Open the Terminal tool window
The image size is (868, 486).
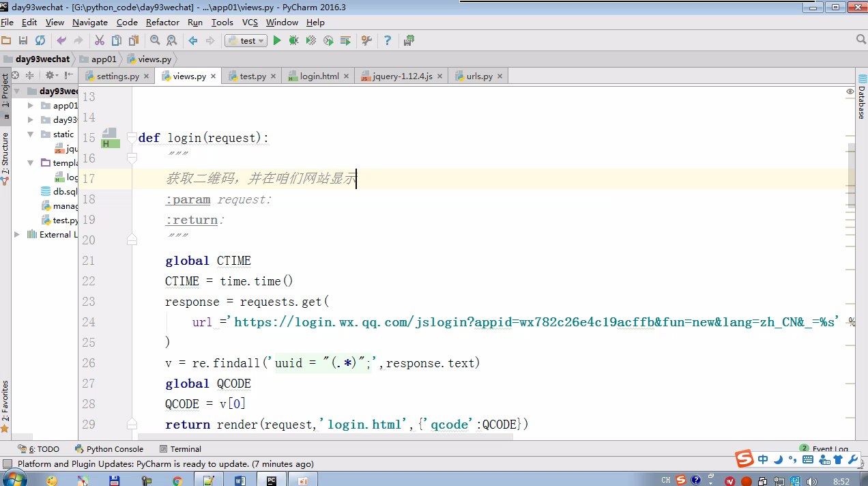(180, 449)
